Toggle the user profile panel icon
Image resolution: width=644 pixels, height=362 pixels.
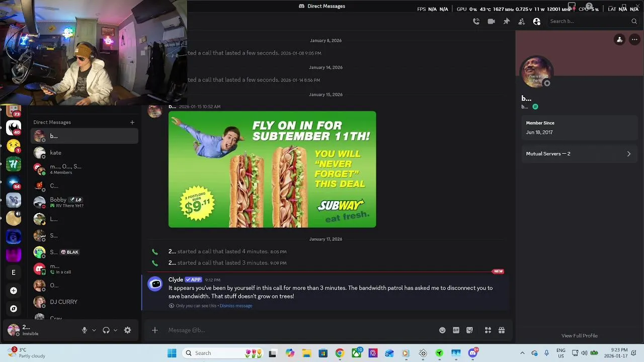536,21
